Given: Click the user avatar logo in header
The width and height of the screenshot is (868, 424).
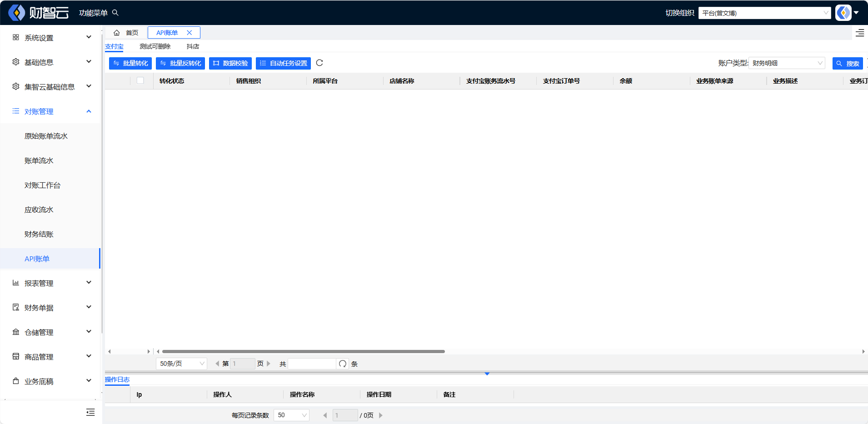Looking at the screenshot, I should click(x=843, y=13).
